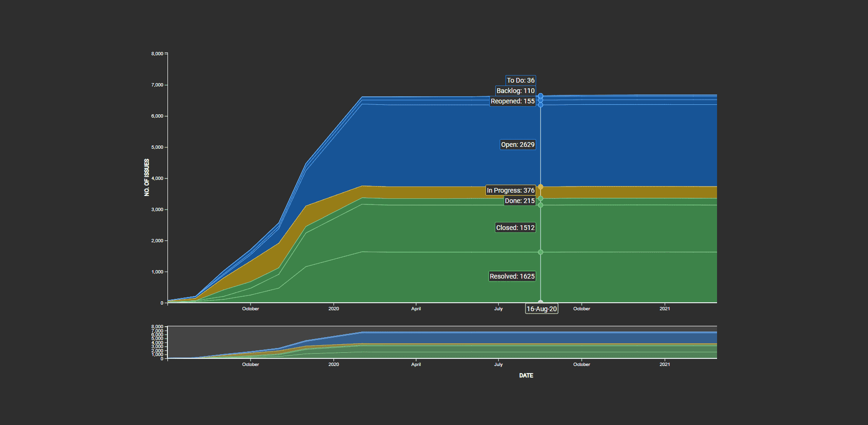The height and width of the screenshot is (425, 868).
Task: Click '2021' tick on the overview chart axis
Action: (665, 365)
